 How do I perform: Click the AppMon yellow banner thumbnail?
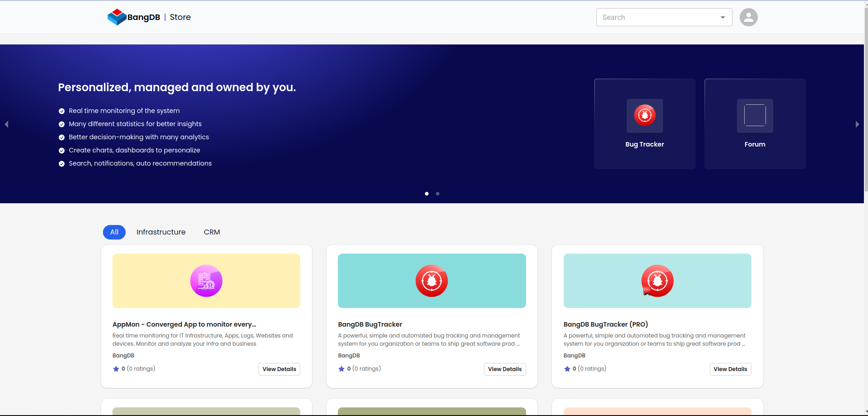pyautogui.click(x=206, y=281)
